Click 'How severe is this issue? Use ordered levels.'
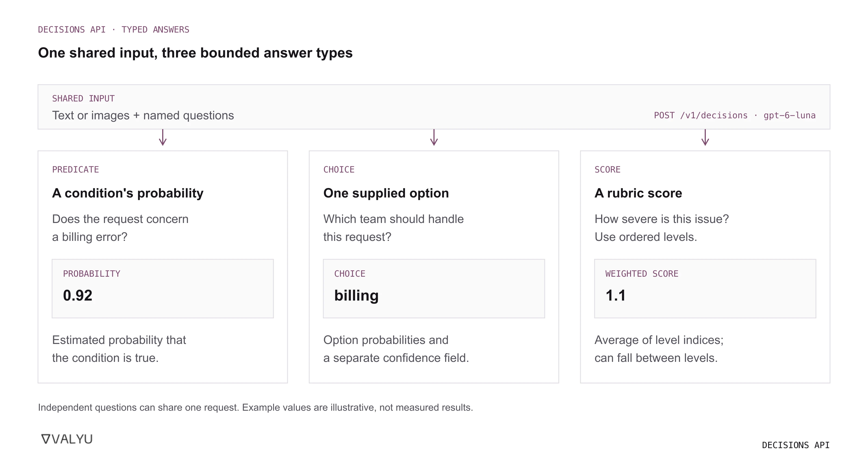The width and height of the screenshot is (868, 472). tap(662, 228)
